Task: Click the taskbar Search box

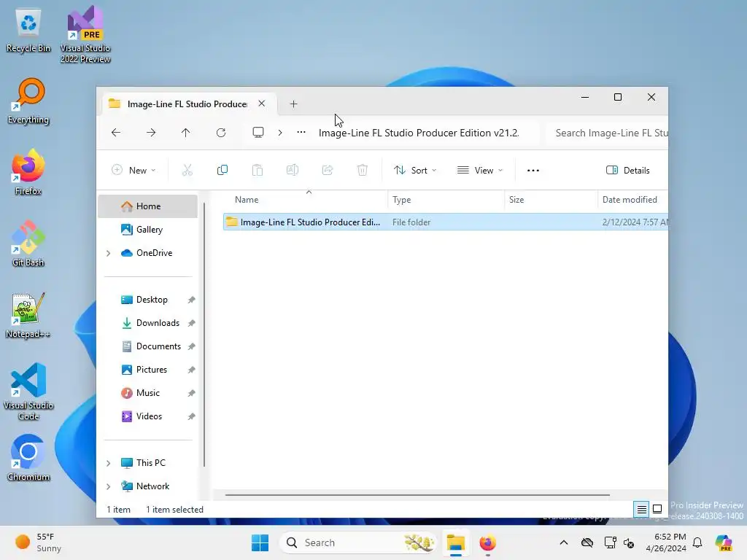Action: pos(357,542)
